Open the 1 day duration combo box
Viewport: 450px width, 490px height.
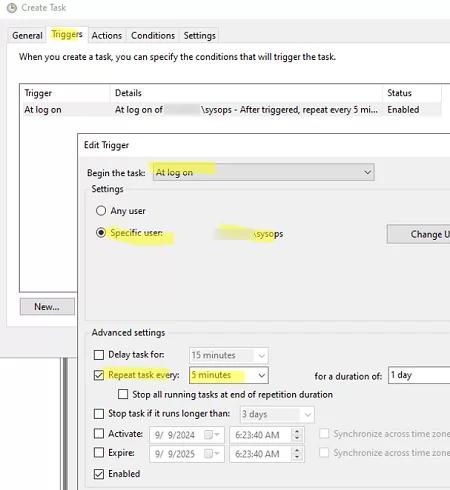(419, 375)
